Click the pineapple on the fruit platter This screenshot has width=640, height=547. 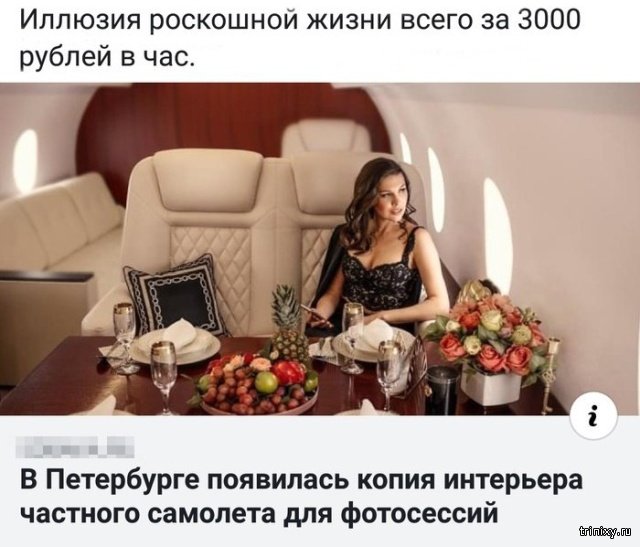point(291,327)
